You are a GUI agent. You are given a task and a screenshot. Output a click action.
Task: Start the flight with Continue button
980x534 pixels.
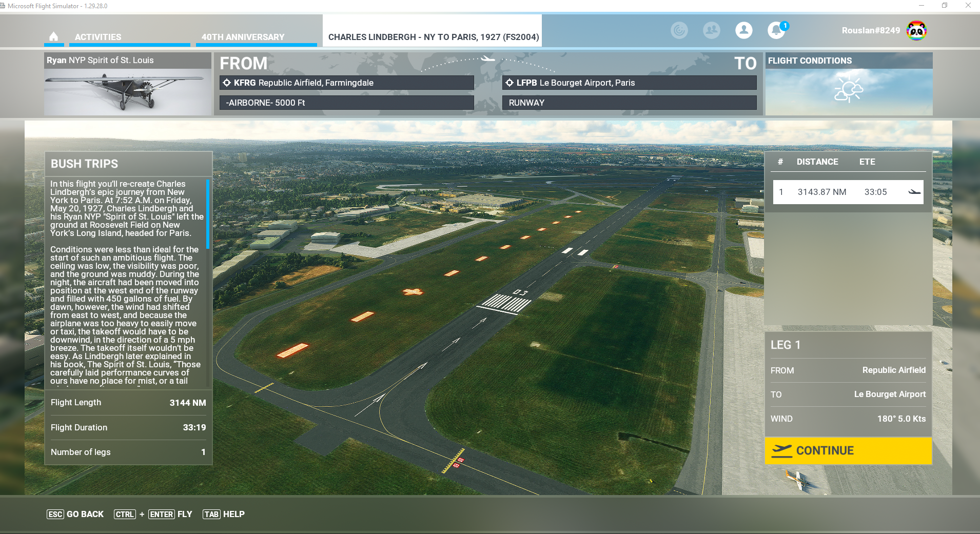point(848,450)
